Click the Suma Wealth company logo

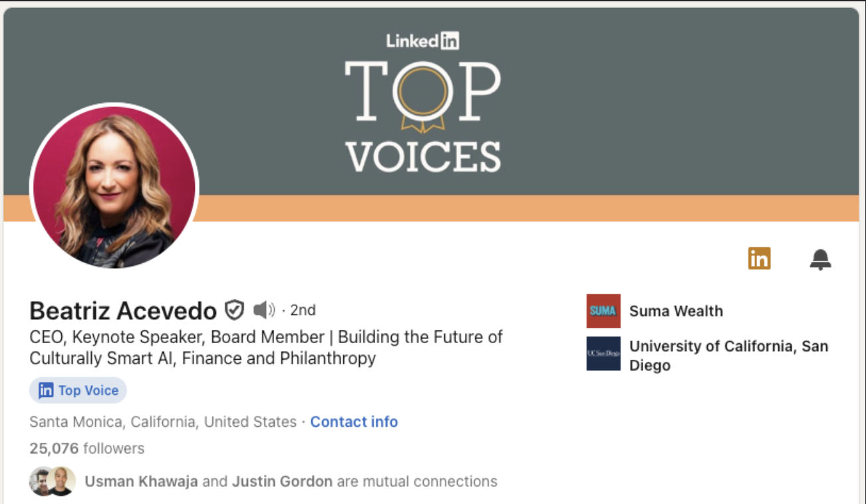[603, 311]
